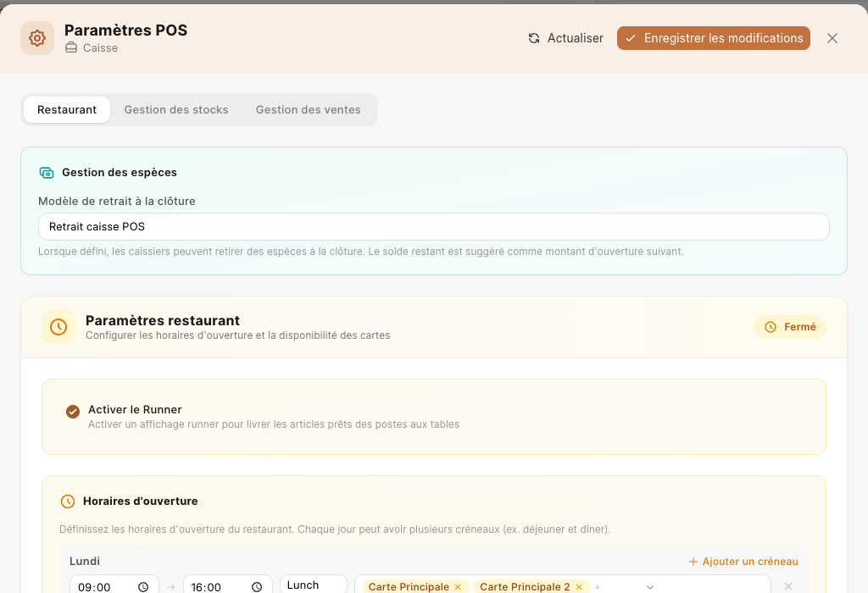Delete the Lundi Lunch time slot

[x=788, y=586]
